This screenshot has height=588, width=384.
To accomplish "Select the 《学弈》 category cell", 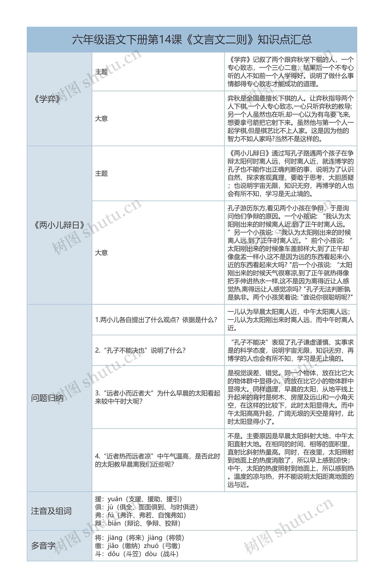I will [x=59, y=99].
